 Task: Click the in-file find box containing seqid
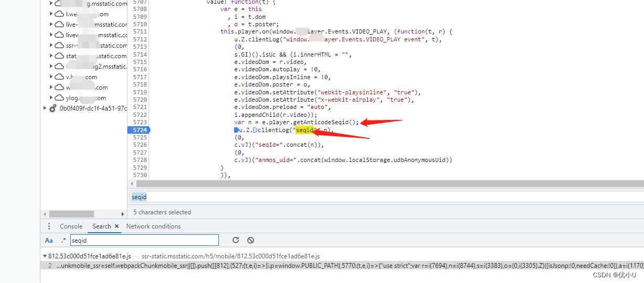[x=386, y=197]
